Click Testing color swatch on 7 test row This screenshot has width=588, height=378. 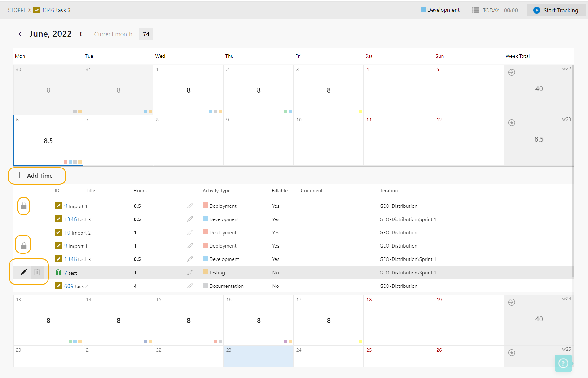point(205,272)
